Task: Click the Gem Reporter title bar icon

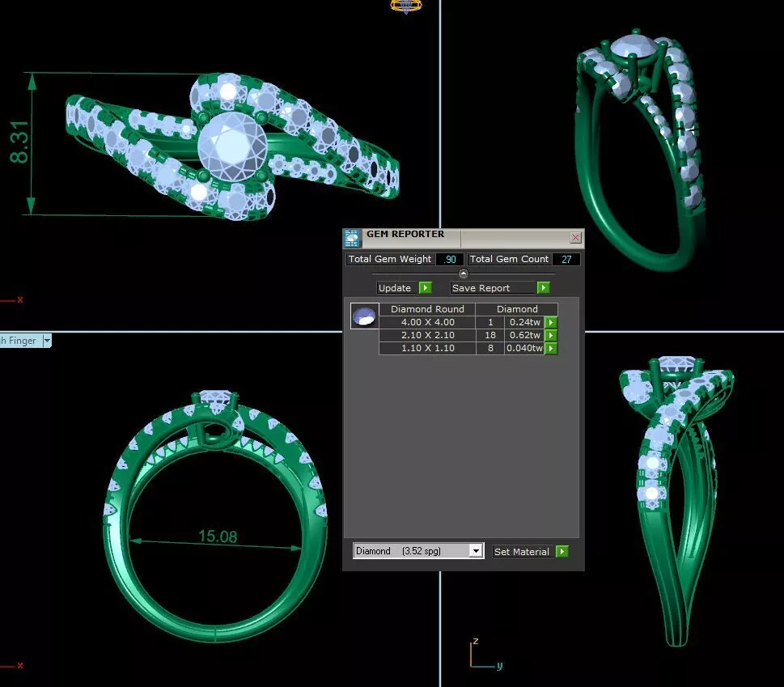Action: click(x=352, y=239)
